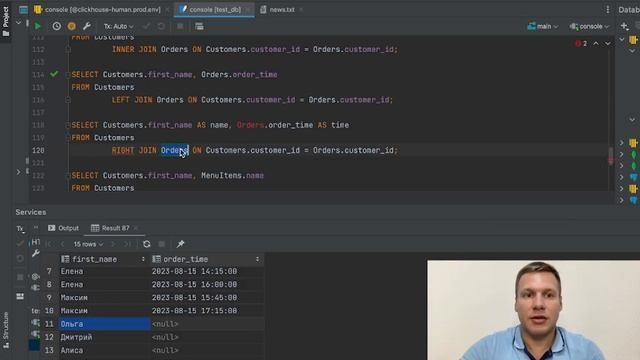Reload the result grid page
Viewport: 640px width, 360px height.
[x=147, y=244]
